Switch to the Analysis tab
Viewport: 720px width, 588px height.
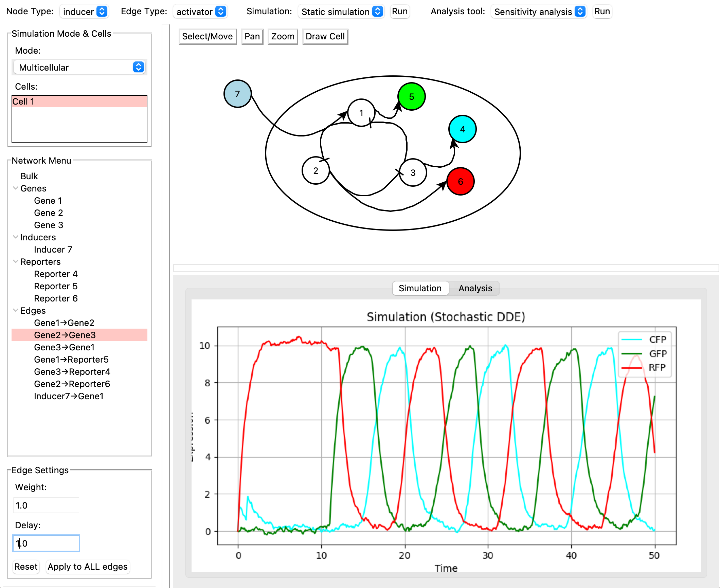475,288
